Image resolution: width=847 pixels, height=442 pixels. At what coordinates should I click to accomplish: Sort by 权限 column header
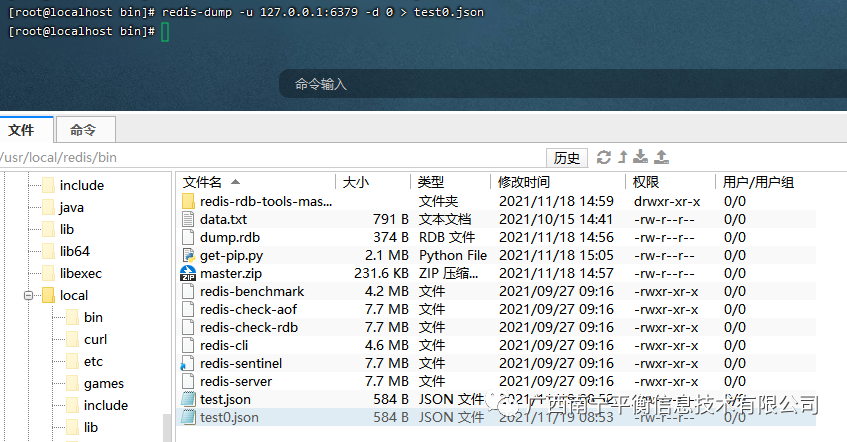pos(670,182)
